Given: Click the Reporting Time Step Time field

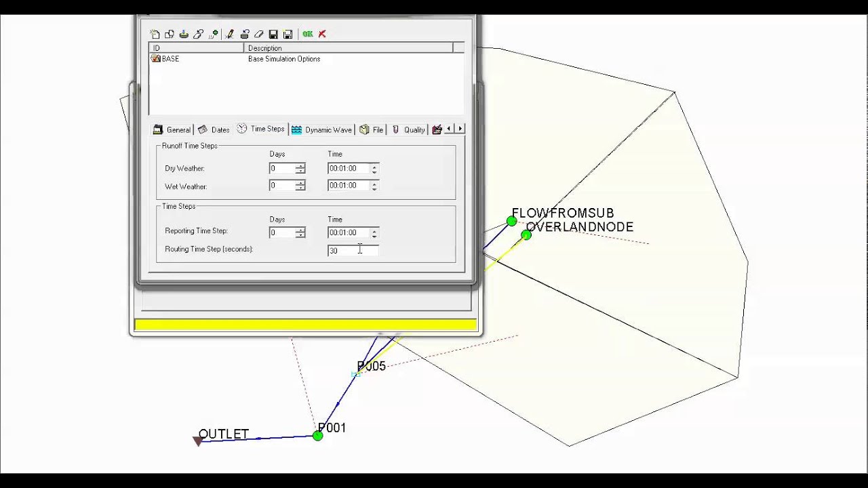Looking at the screenshot, I should (x=349, y=232).
